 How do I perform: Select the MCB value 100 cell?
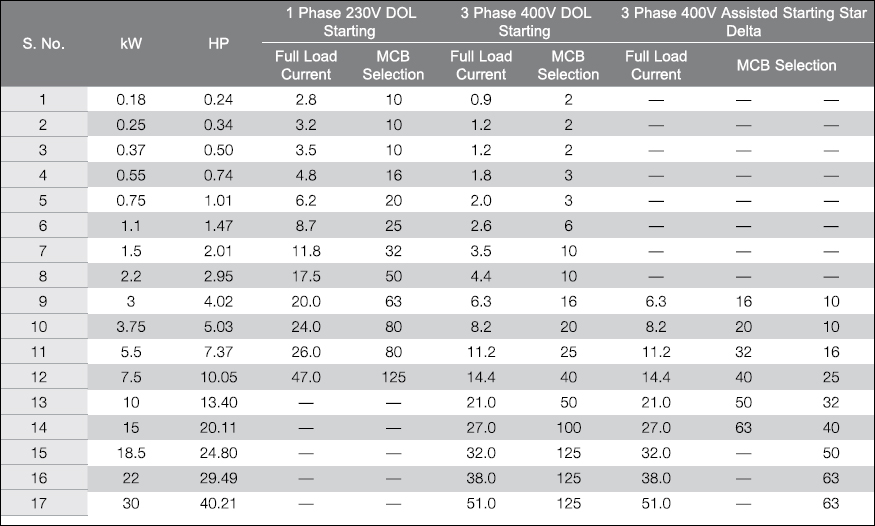click(569, 428)
